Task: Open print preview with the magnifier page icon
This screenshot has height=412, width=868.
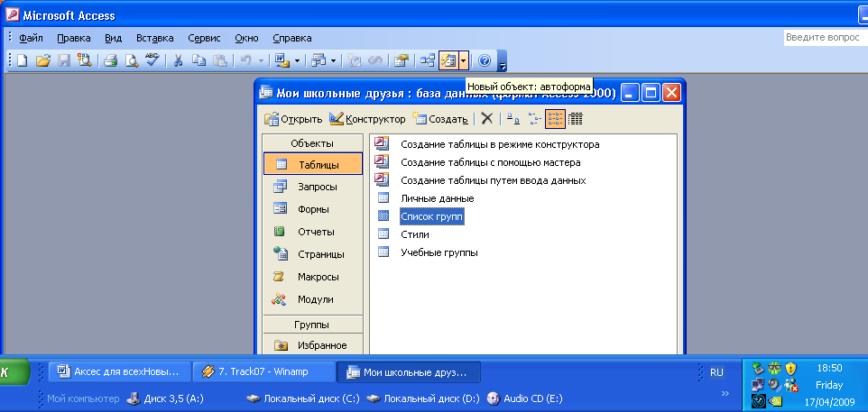Action: point(131,60)
